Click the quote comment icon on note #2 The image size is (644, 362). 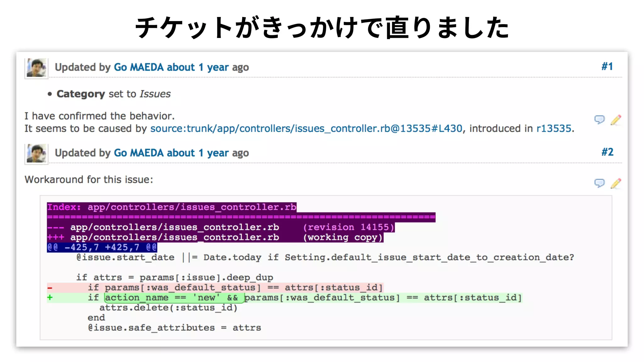click(x=599, y=183)
